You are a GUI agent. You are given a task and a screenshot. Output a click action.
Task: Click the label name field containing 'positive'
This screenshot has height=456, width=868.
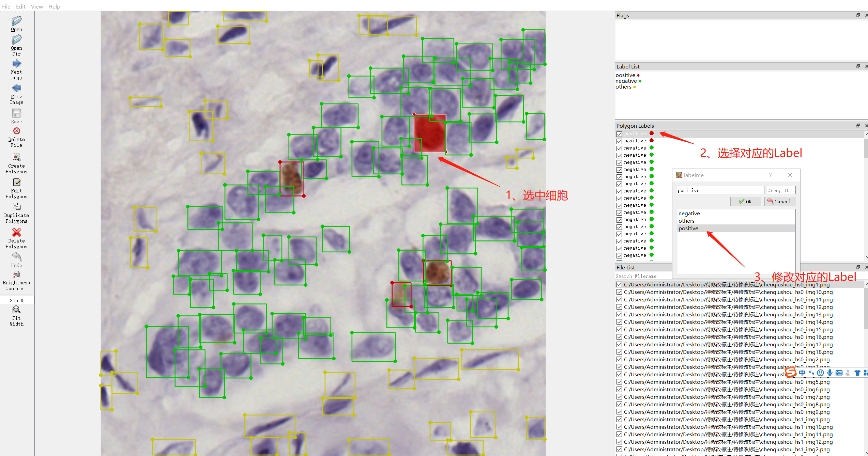tap(720, 190)
